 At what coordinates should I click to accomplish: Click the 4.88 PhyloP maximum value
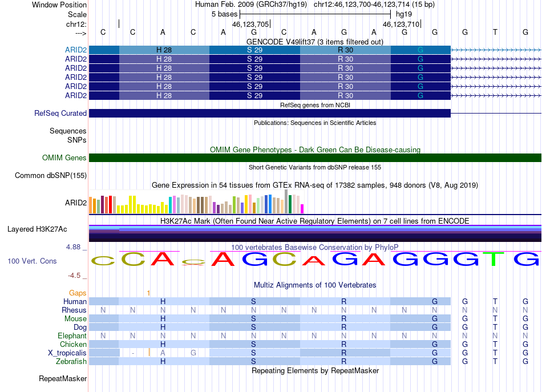[73, 247]
